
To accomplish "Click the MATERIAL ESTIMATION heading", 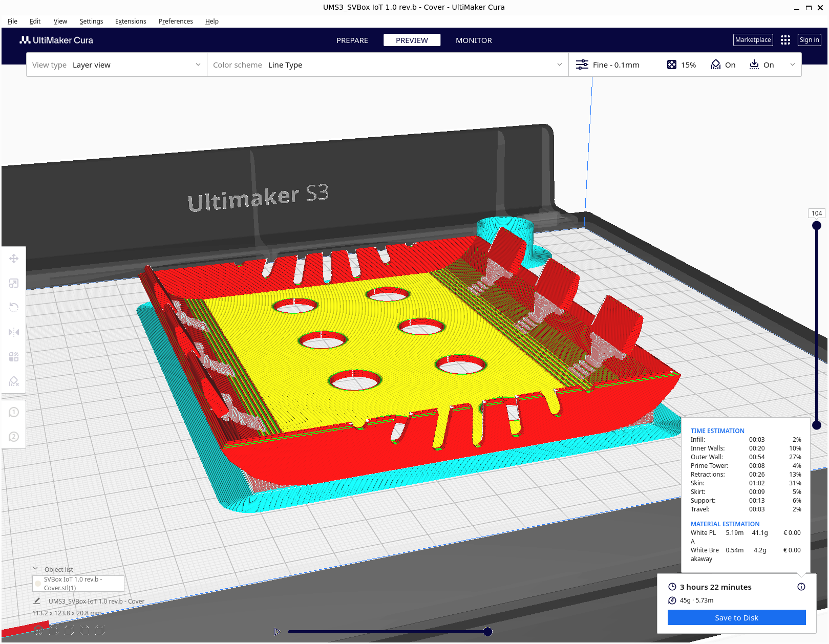I will tap(725, 524).
